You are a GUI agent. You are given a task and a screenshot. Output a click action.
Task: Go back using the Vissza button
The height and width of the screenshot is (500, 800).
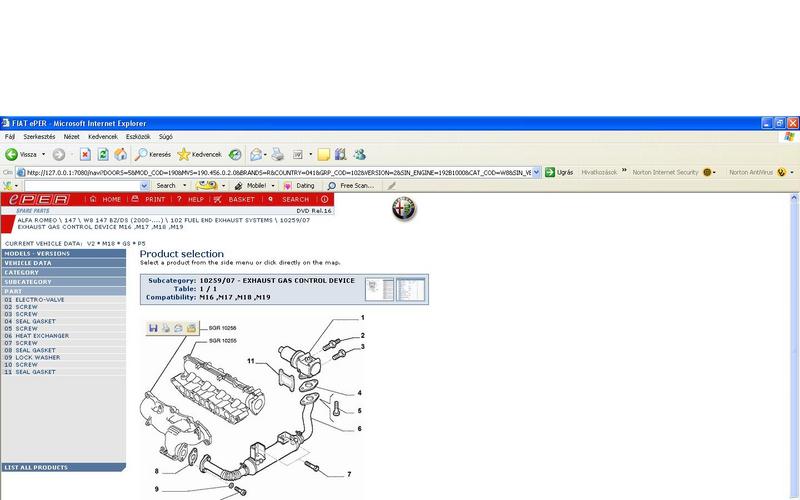21,154
